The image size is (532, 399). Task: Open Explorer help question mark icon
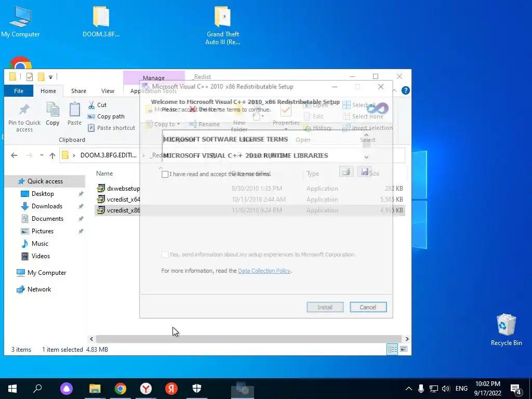[x=405, y=90]
